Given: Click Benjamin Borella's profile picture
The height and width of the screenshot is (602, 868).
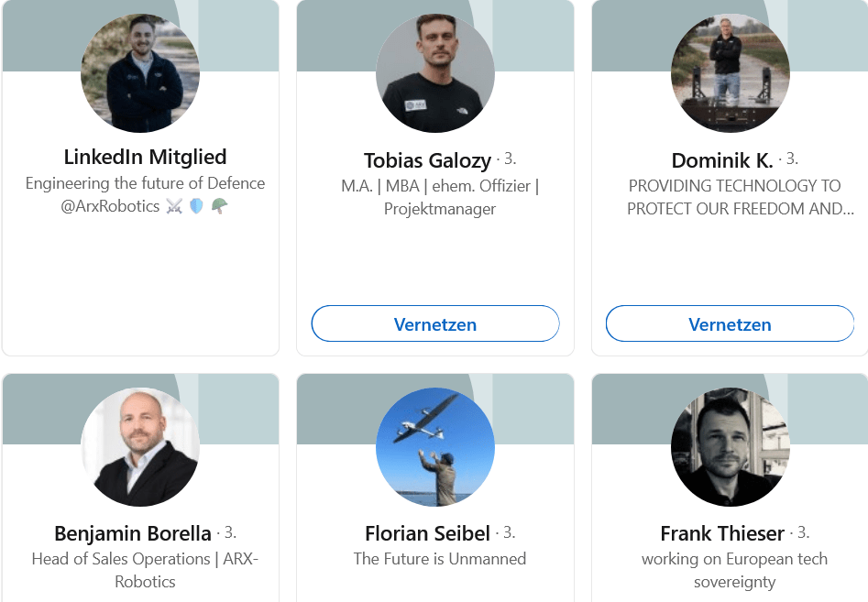Looking at the screenshot, I should (140, 447).
